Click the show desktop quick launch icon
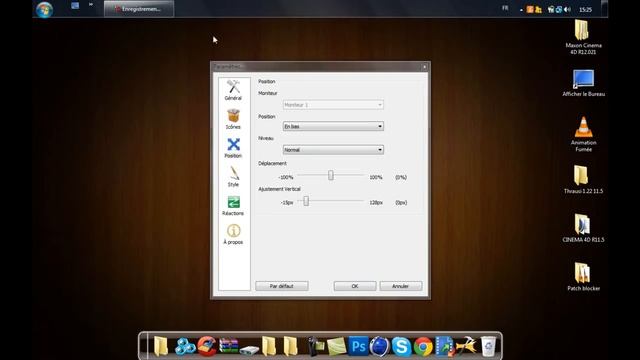This screenshot has width=640, height=360. [x=75, y=6]
